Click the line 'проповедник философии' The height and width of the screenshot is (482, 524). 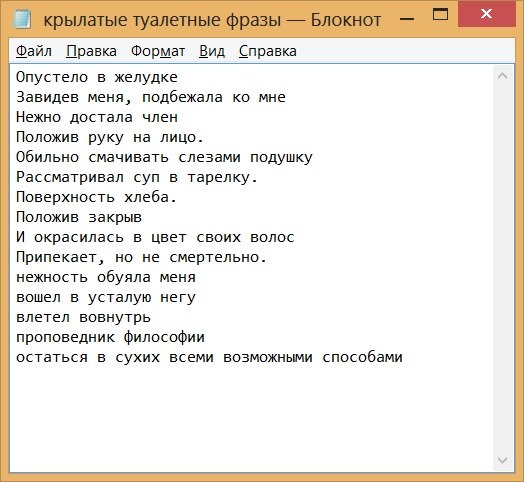pos(110,337)
